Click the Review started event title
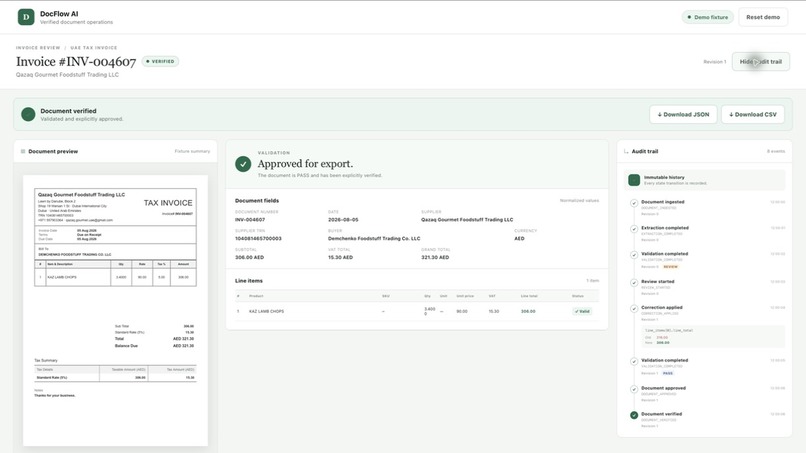This screenshot has height=453, width=806. click(657, 282)
